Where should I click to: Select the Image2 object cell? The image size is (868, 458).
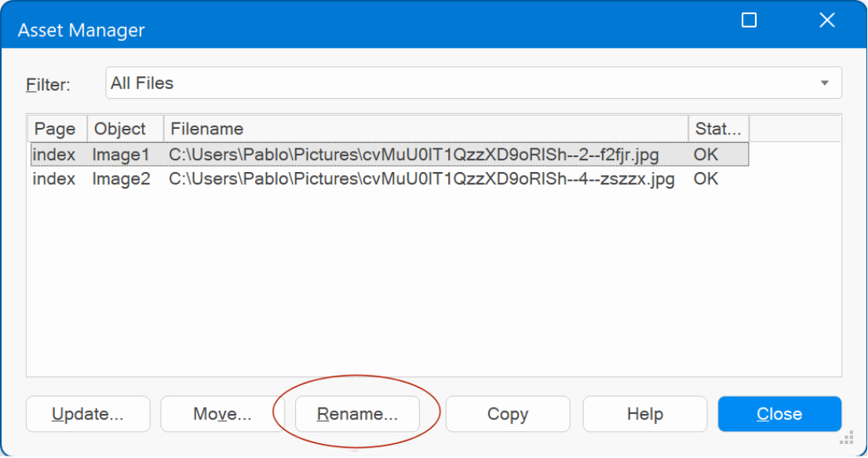pyautogui.click(x=120, y=179)
